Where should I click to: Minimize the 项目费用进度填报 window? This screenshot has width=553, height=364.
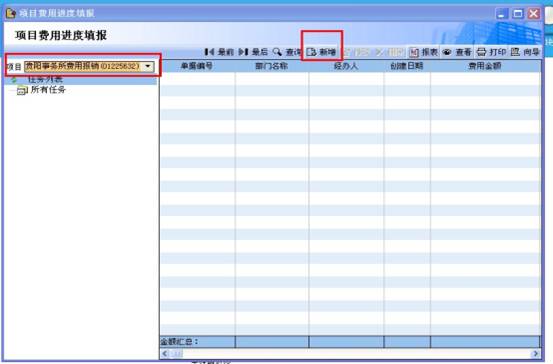[x=502, y=14]
